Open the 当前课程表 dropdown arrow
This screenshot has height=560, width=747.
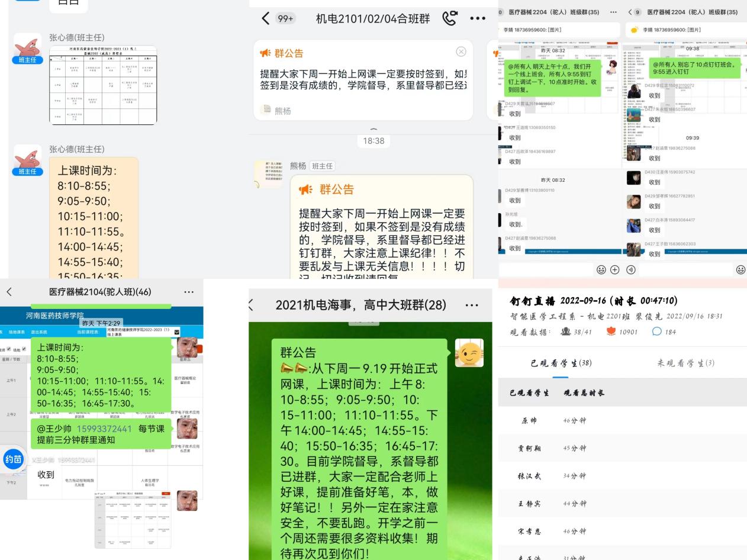[x=176, y=333]
